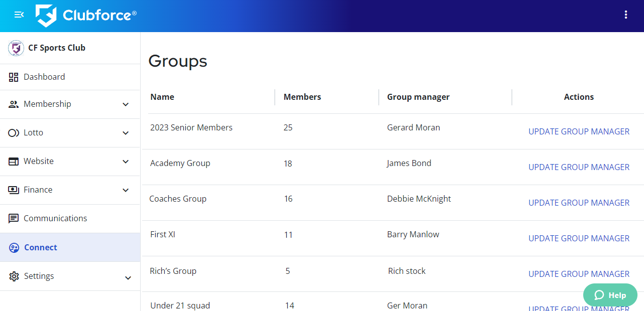Click the Communications chat icon
This screenshot has height=311, width=644.
coord(14,219)
